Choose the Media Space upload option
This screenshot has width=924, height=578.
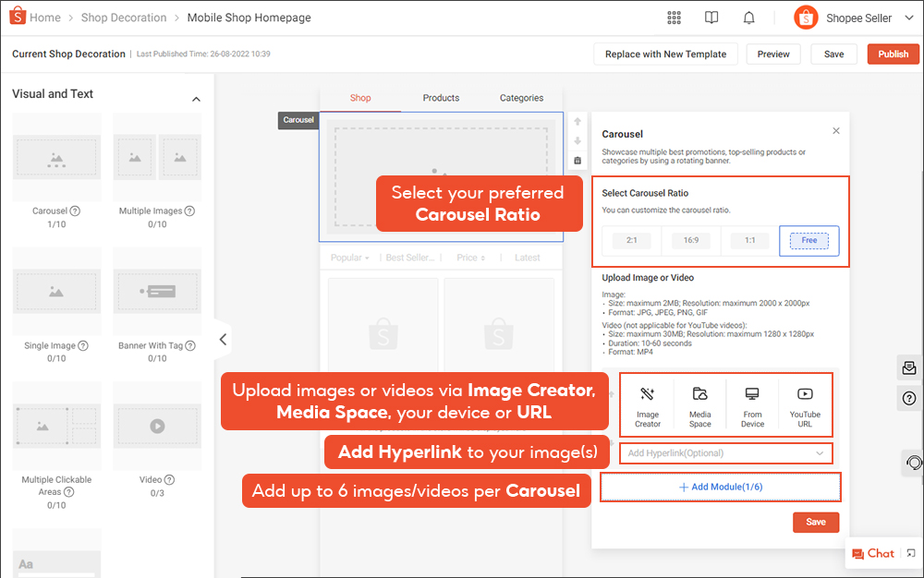click(700, 405)
